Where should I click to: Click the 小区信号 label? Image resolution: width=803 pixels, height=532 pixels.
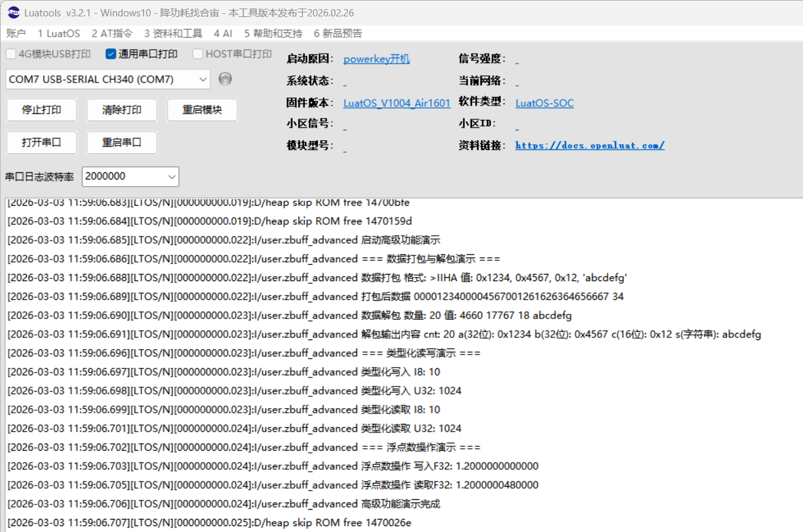click(x=310, y=124)
